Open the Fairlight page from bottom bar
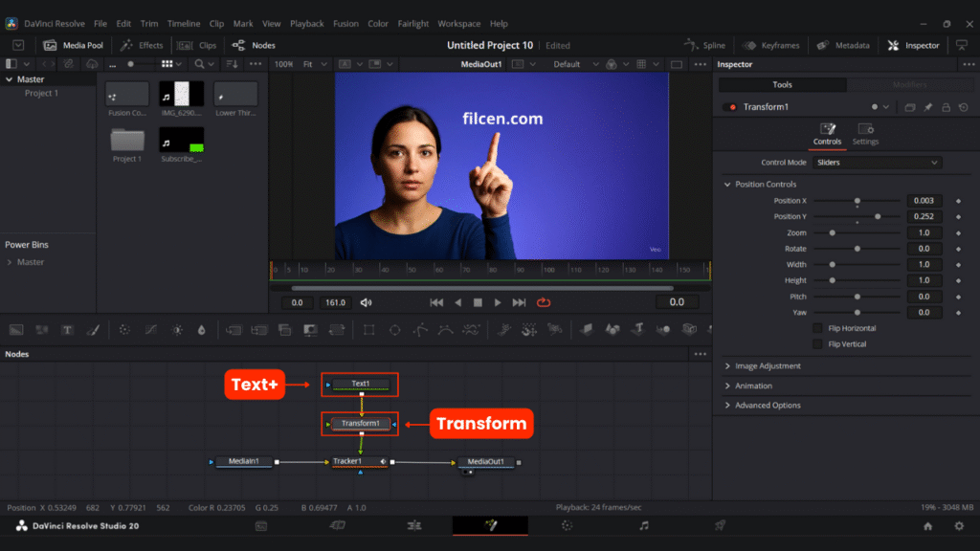 point(644,526)
